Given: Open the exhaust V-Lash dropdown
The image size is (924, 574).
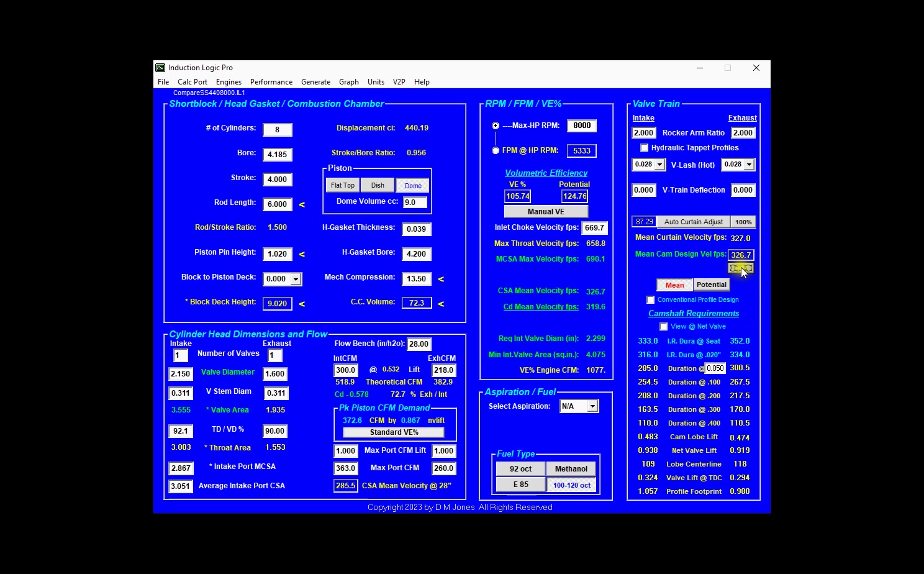Looking at the screenshot, I should [750, 165].
